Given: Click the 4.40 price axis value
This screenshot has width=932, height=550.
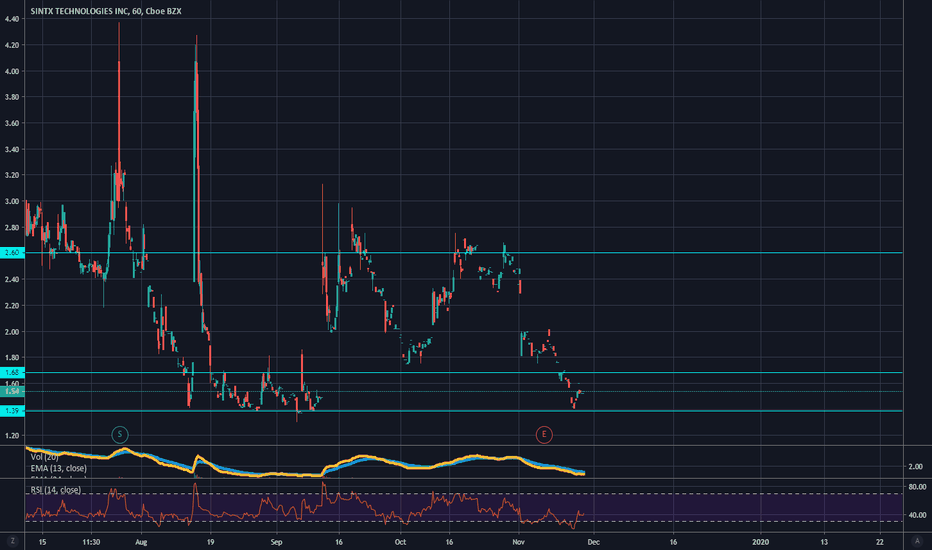Looking at the screenshot, I should (12, 19).
